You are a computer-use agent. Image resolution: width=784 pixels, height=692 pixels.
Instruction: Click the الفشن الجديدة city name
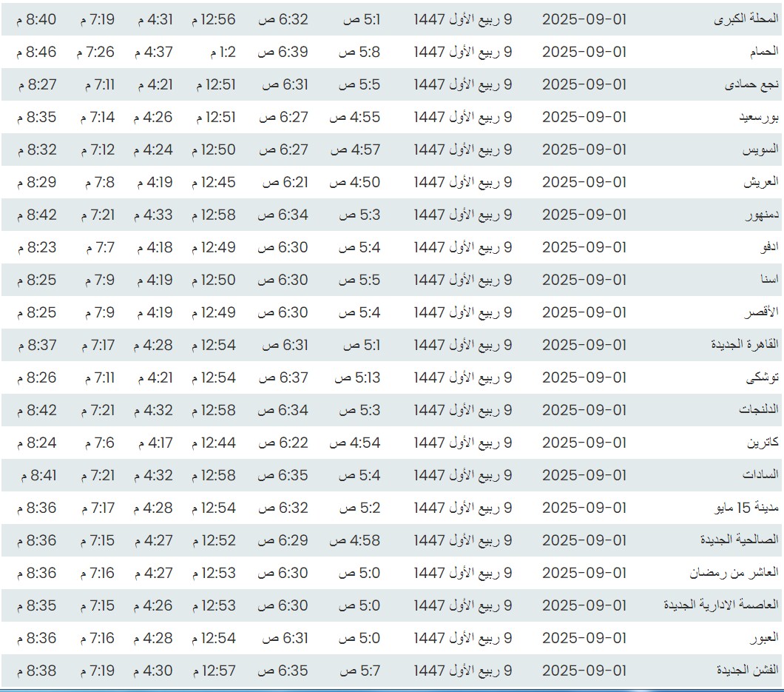[747, 671]
